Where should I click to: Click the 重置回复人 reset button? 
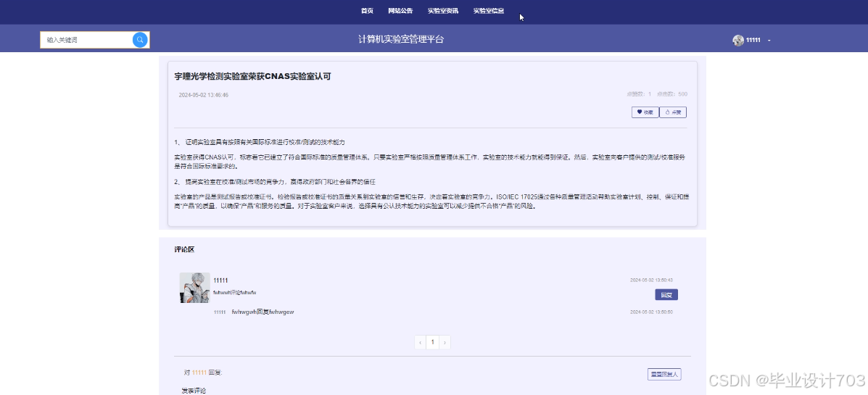coord(664,375)
